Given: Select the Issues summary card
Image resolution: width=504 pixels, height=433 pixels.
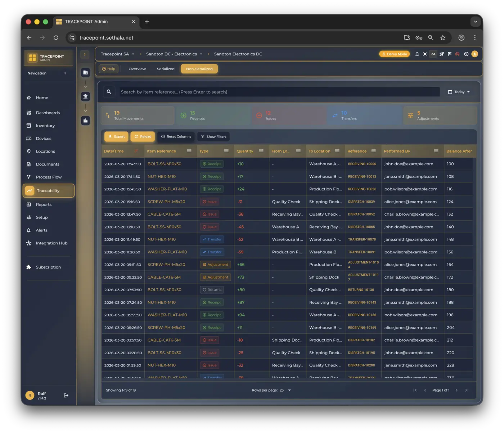Looking at the screenshot, I should click(287, 116).
